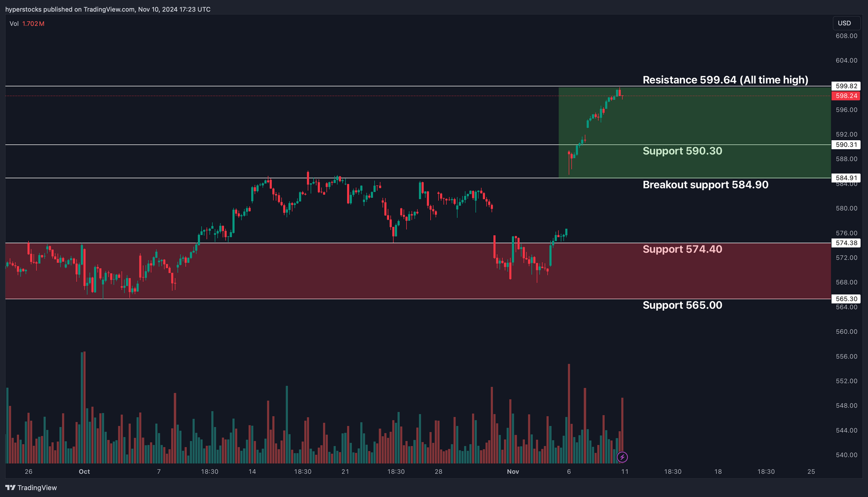This screenshot has width=868, height=497.
Task: Click the 7 date label on time axis
Action: (159, 472)
